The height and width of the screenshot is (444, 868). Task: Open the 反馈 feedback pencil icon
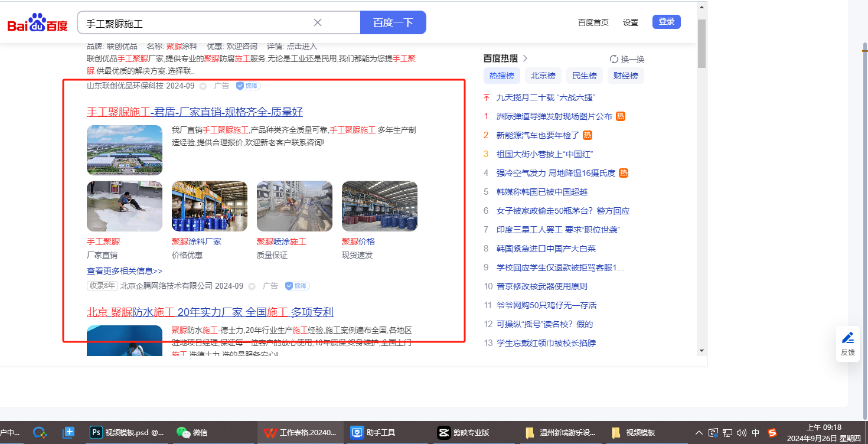(x=848, y=338)
